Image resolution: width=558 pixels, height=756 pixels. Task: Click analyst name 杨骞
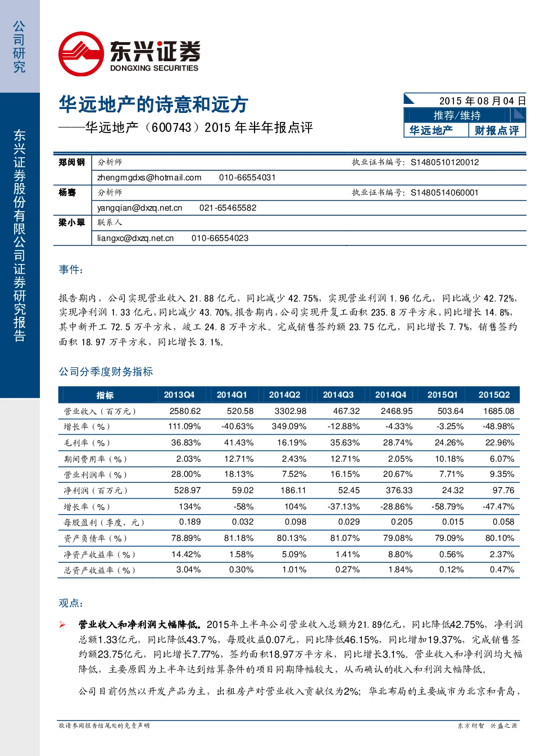point(67,193)
